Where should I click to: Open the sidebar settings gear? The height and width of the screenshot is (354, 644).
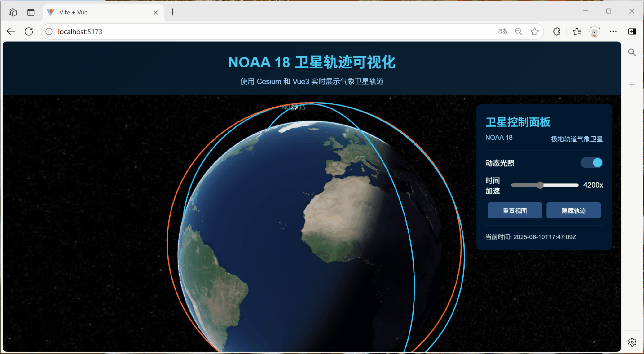click(632, 342)
